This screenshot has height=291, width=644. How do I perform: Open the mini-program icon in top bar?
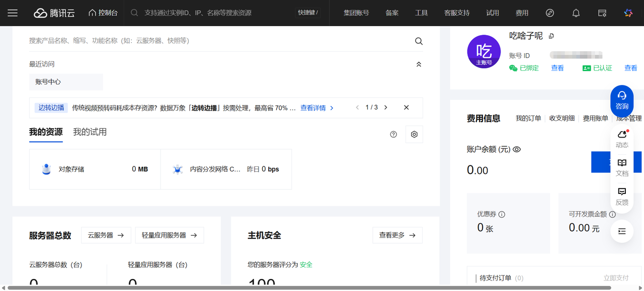(x=550, y=13)
